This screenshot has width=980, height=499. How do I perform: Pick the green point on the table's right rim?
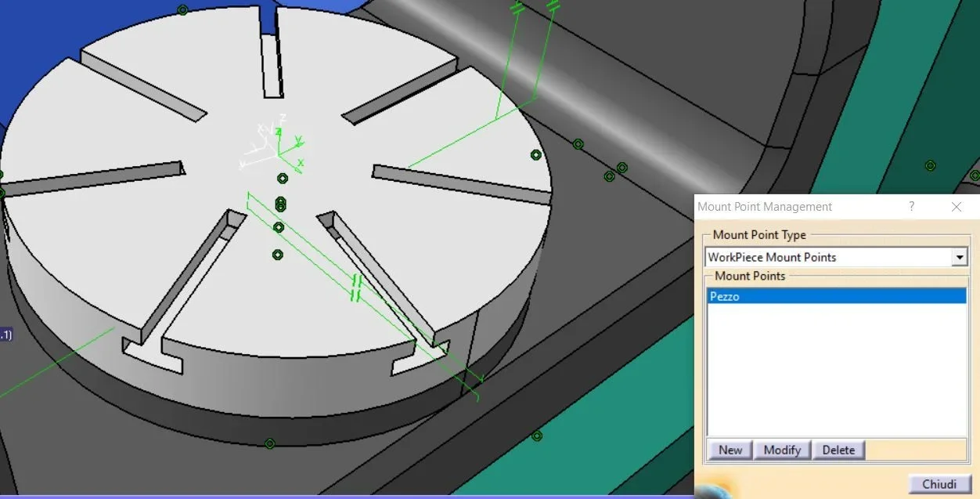pyautogui.click(x=535, y=155)
